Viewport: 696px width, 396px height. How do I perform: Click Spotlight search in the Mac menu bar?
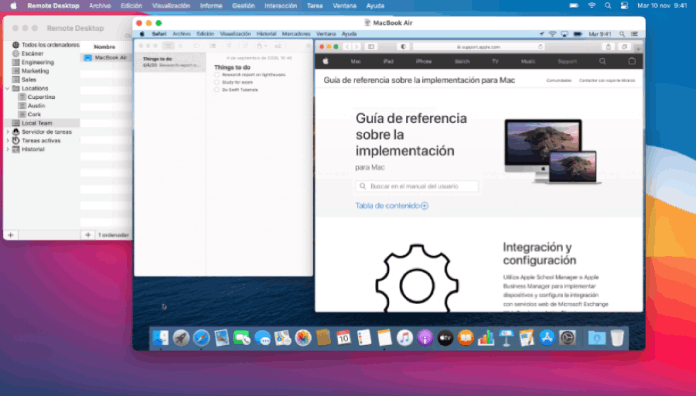(x=608, y=6)
